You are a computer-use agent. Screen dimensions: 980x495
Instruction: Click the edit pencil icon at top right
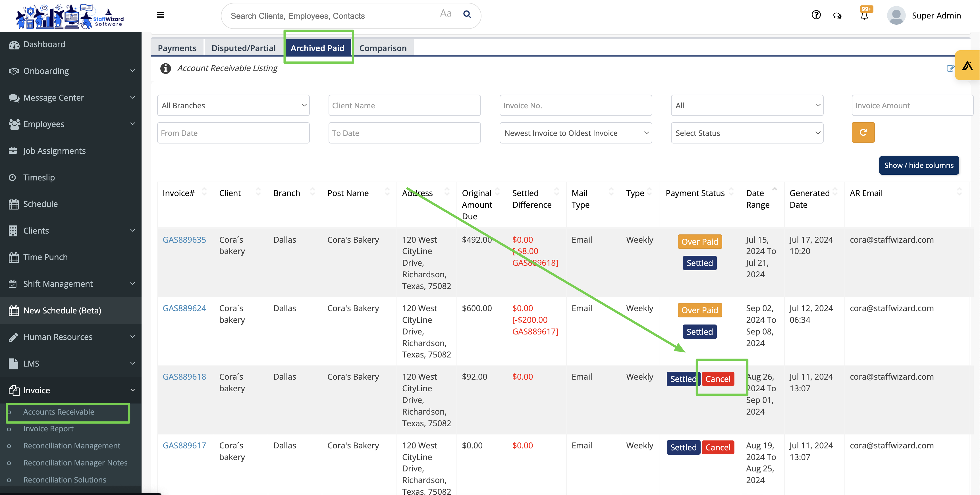pyautogui.click(x=950, y=68)
